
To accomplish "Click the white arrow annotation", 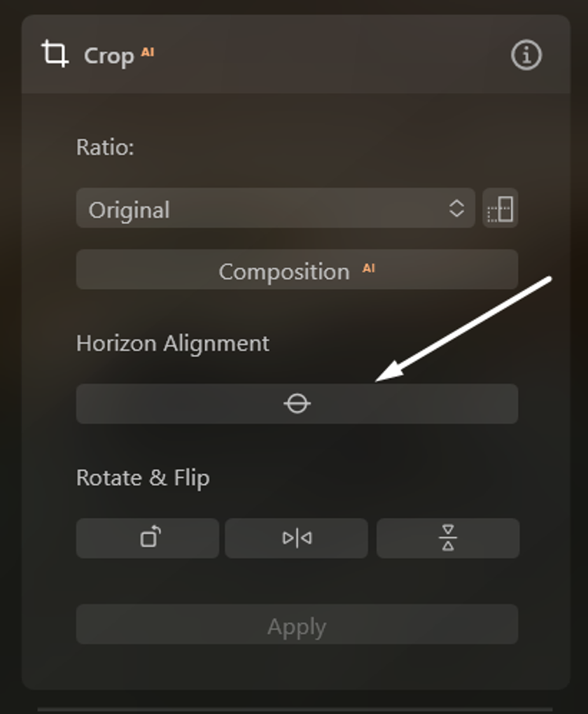I will pyautogui.click(x=463, y=329).
